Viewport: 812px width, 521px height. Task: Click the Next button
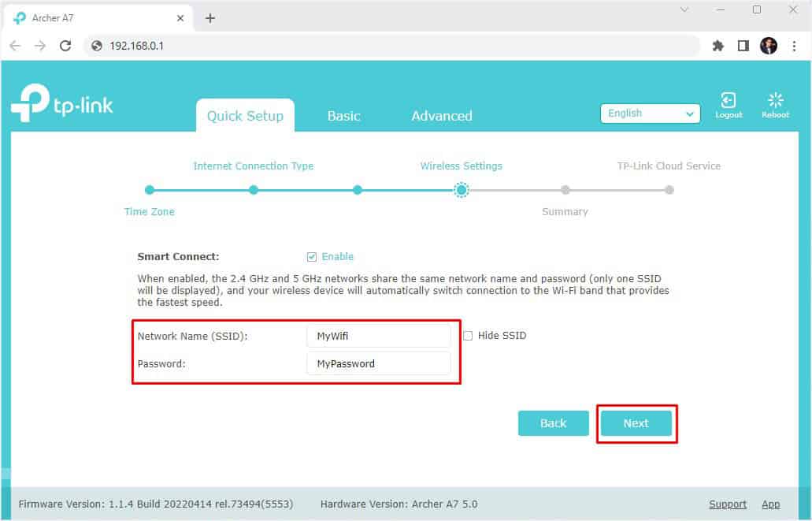(x=636, y=423)
